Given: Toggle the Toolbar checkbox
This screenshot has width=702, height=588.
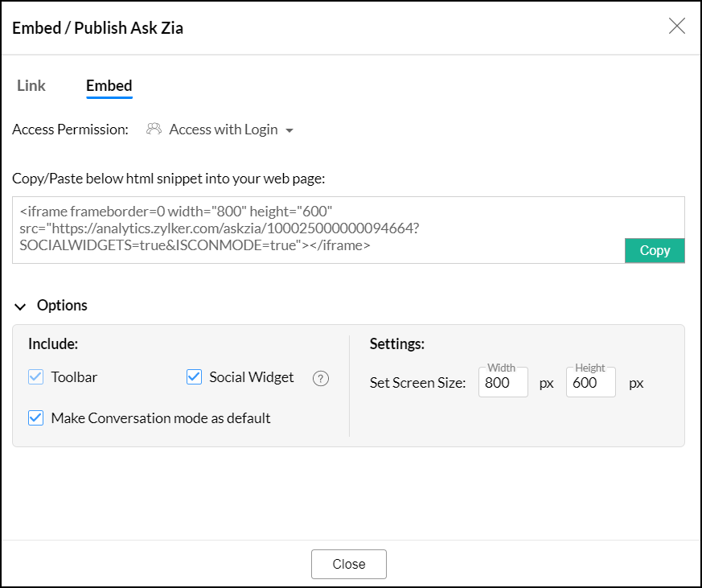Looking at the screenshot, I should (35, 377).
